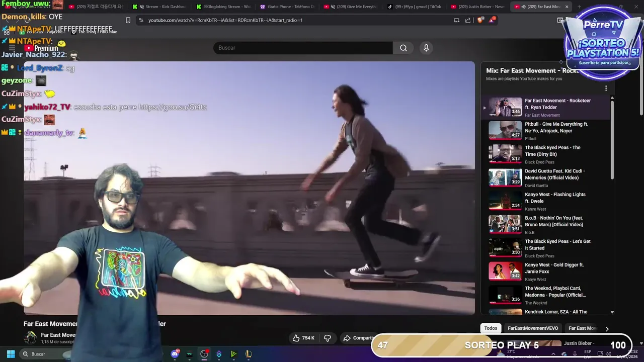Like the video with 754 K likes
The height and width of the screenshot is (362, 644).
click(x=303, y=338)
